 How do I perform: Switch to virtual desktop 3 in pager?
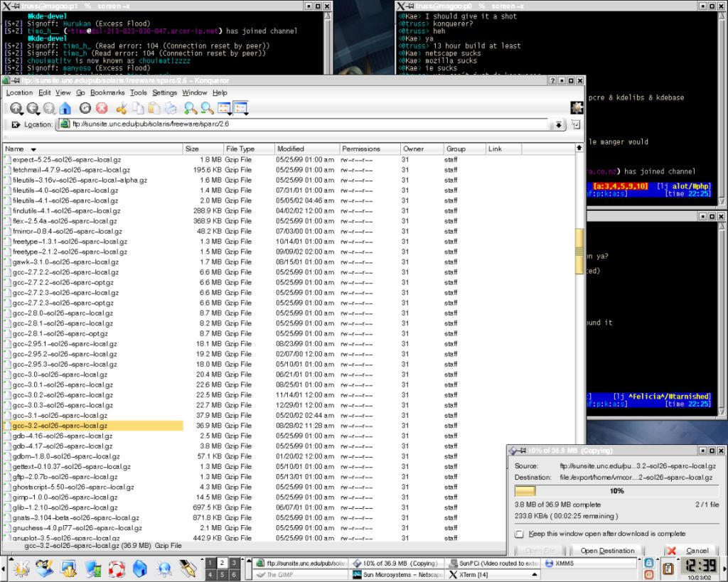(x=235, y=561)
